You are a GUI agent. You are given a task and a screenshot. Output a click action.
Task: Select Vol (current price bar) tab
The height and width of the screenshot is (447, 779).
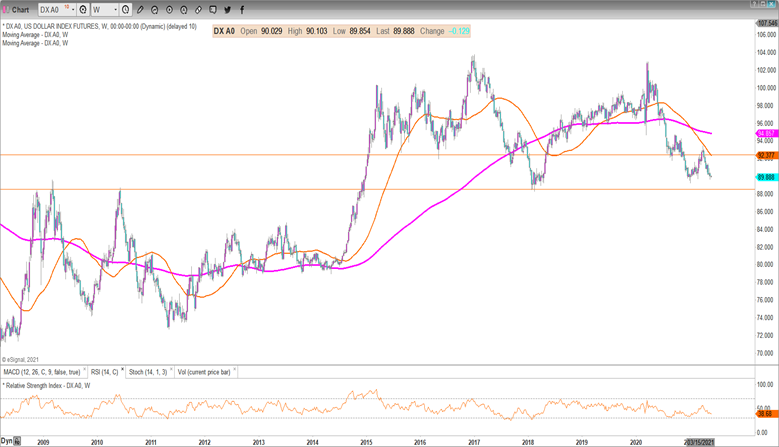[x=204, y=372]
